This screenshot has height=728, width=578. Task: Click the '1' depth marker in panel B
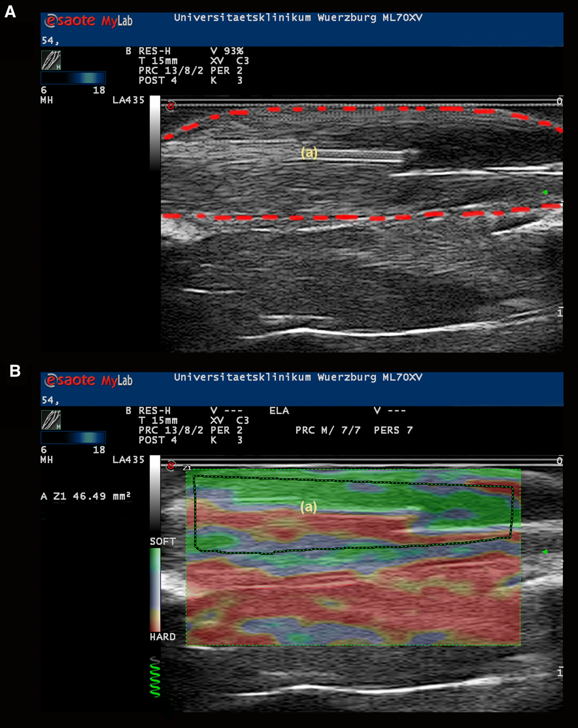(x=560, y=672)
